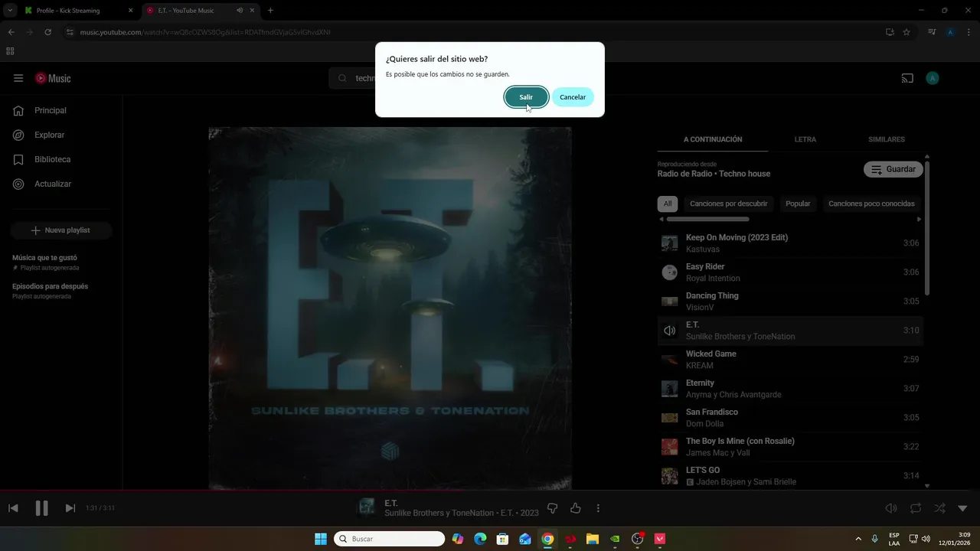This screenshot has width=980, height=551.
Task: Click Keep On Moving queue thumbnail
Action: point(670,243)
